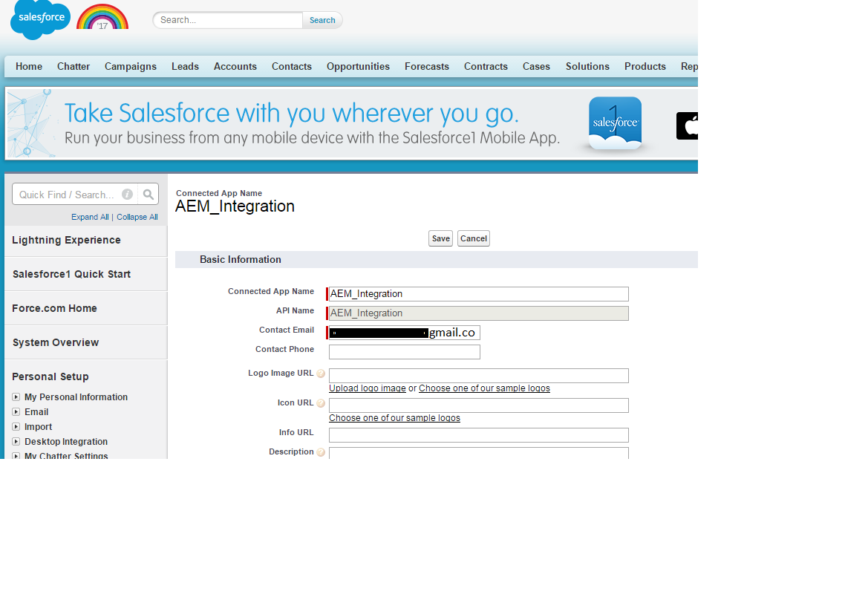Click the Description text field
Screen dimensions: 868x600
point(479,453)
